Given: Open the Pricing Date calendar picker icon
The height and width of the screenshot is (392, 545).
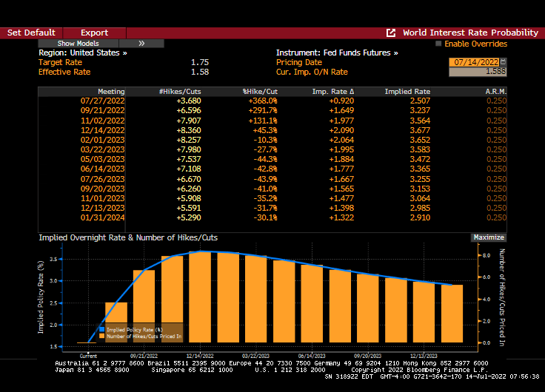Looking at the screenshot, I should [504, 62].
